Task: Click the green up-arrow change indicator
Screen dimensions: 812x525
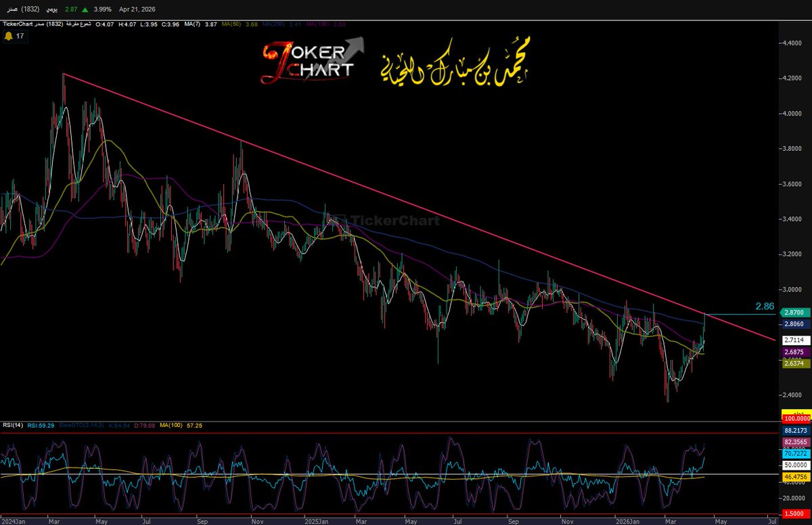Action: click(84, 12)
